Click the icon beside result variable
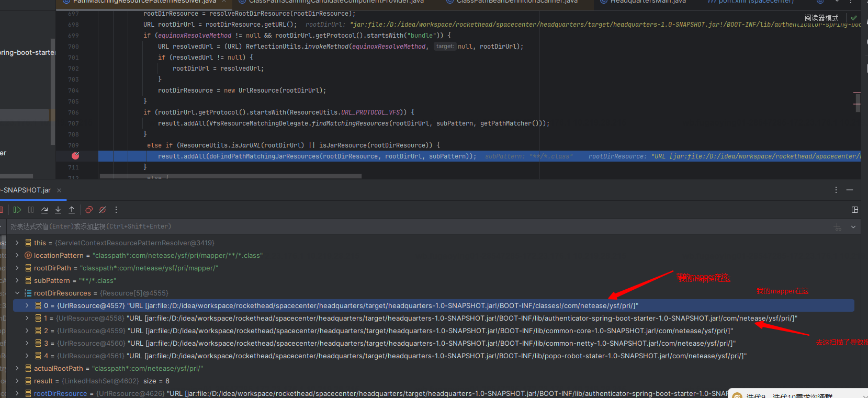This screenshot has height=398, width=868. point(28,381)
